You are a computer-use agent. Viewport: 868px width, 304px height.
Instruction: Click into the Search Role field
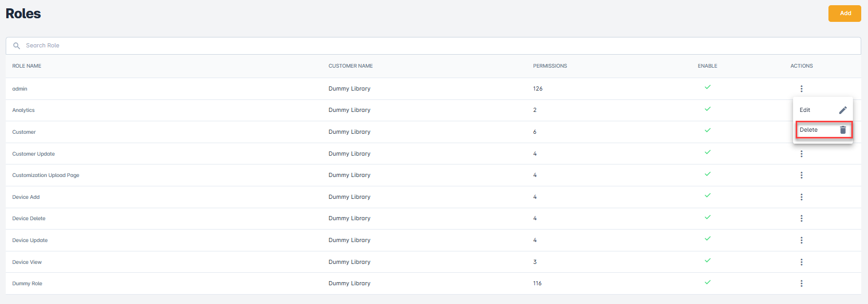416,46
